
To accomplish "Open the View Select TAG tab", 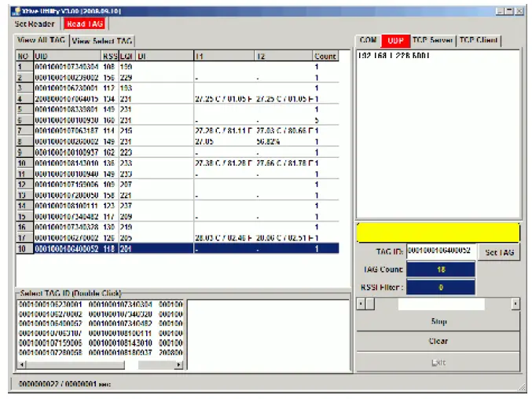I will click(x=102, y=41).
